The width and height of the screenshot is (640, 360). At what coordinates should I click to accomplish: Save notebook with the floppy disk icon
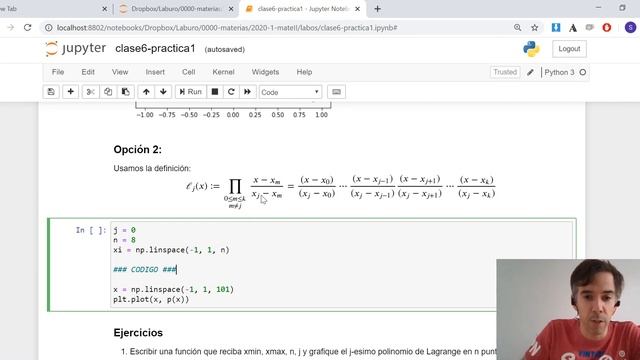coord(51,92)
